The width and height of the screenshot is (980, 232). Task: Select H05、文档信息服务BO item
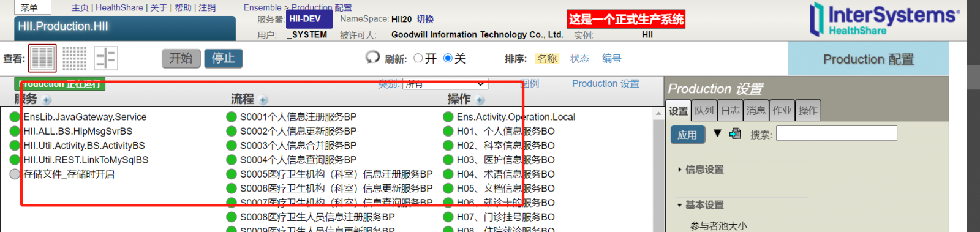[505, 188]
